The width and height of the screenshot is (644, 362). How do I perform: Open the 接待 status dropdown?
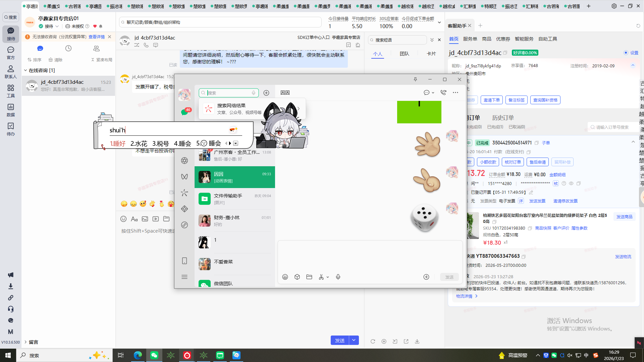click(x=57, y=26)
